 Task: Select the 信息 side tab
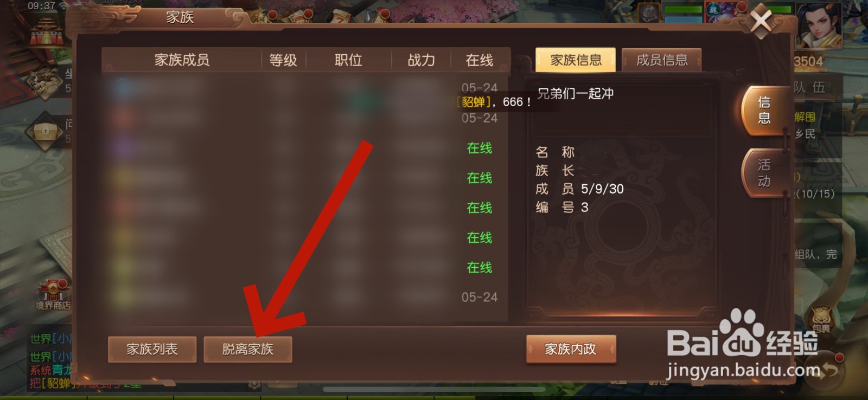click(764, 111)
